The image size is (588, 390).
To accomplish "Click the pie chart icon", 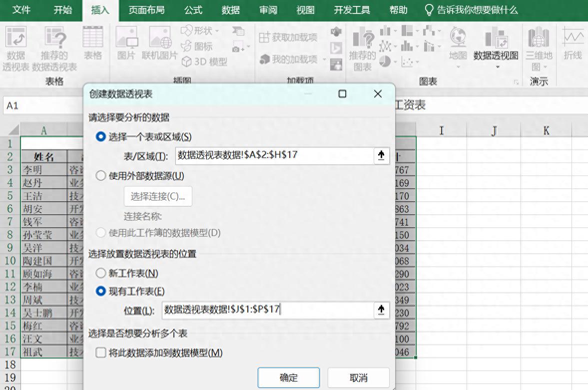I will [385, 61].
